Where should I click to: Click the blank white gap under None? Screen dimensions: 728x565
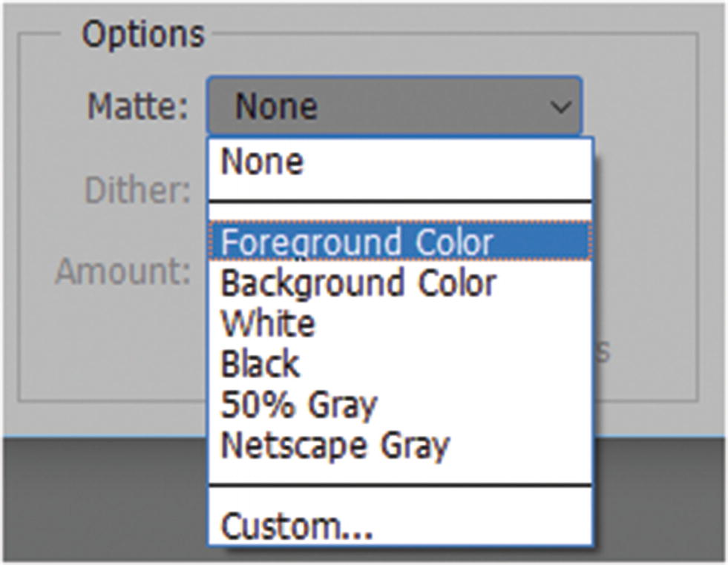(400, 185)
